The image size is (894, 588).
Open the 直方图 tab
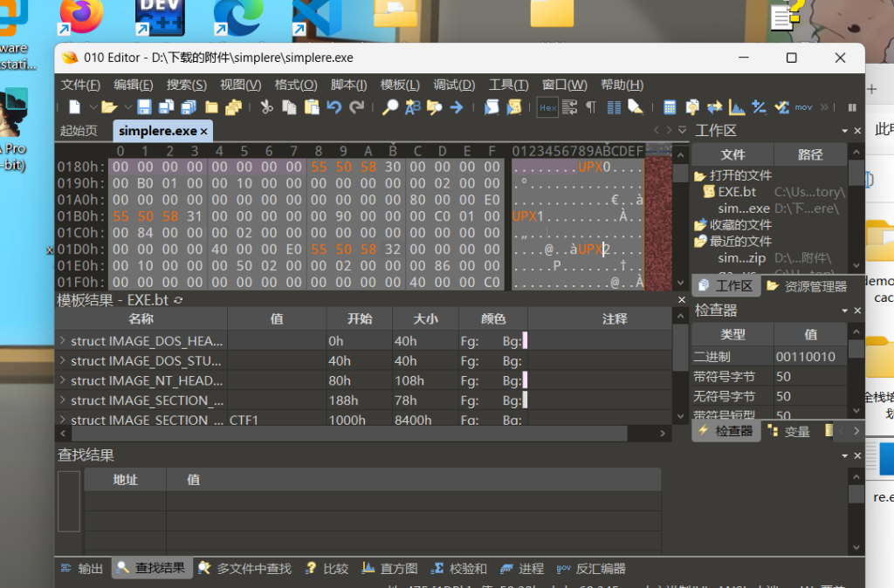[390, 569]
